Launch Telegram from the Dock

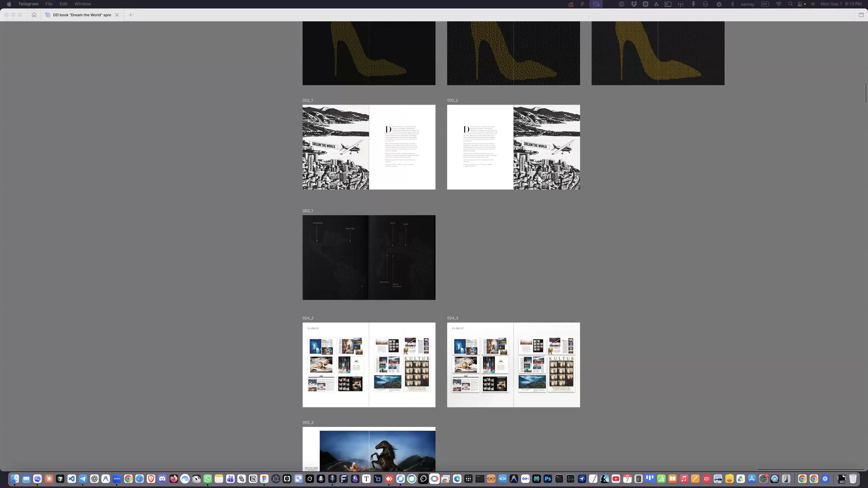pyautogui.click(x=83, y=479)
